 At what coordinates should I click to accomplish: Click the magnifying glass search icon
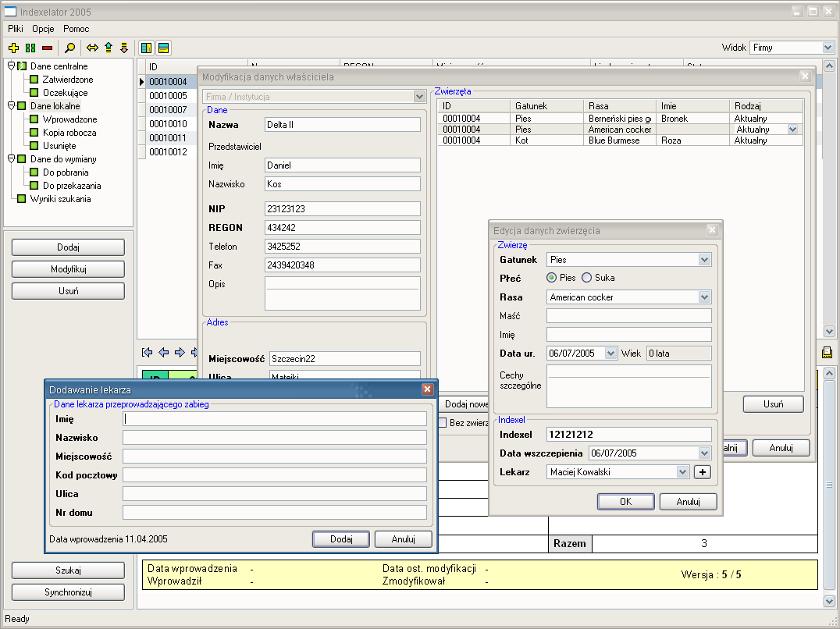[x=69, y=48]
